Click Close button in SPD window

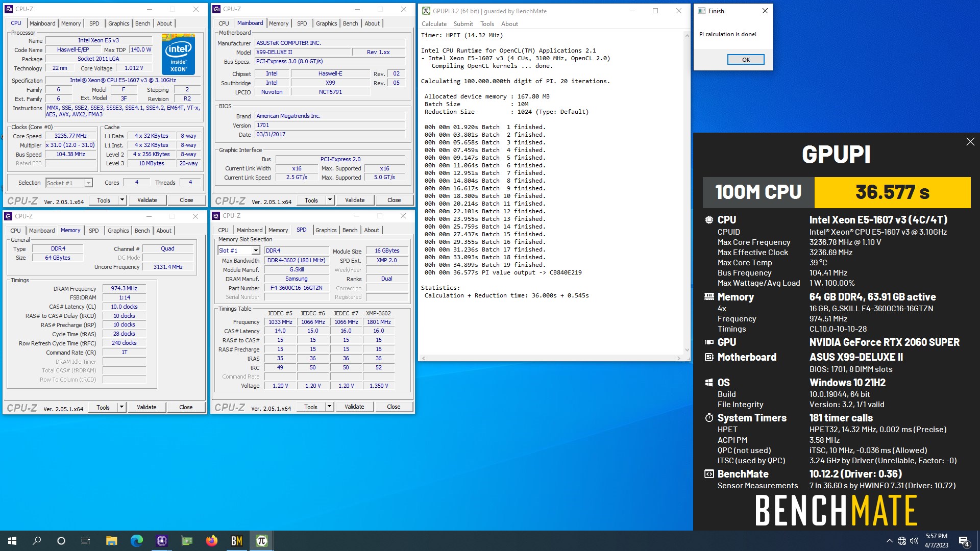(x=394, y=407)
